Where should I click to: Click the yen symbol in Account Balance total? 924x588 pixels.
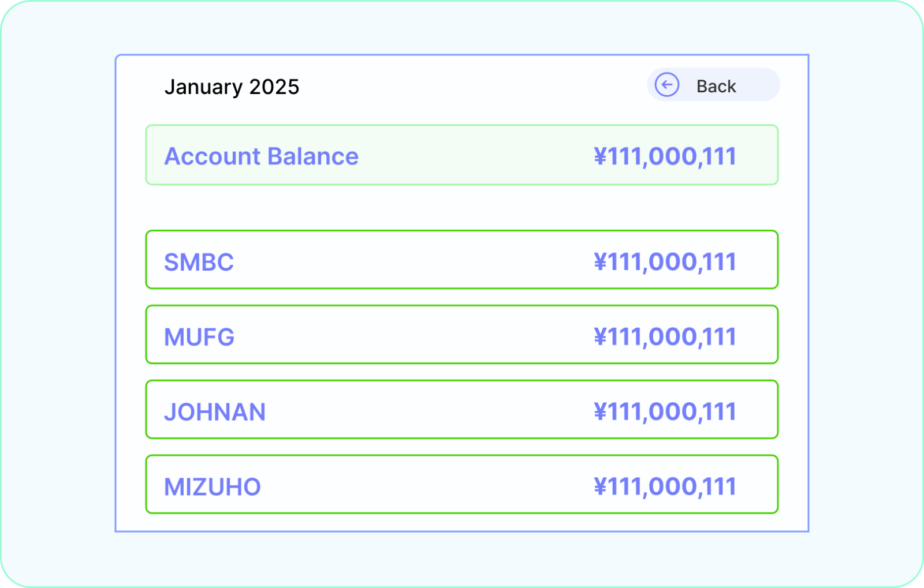click(x=601, y=156)
